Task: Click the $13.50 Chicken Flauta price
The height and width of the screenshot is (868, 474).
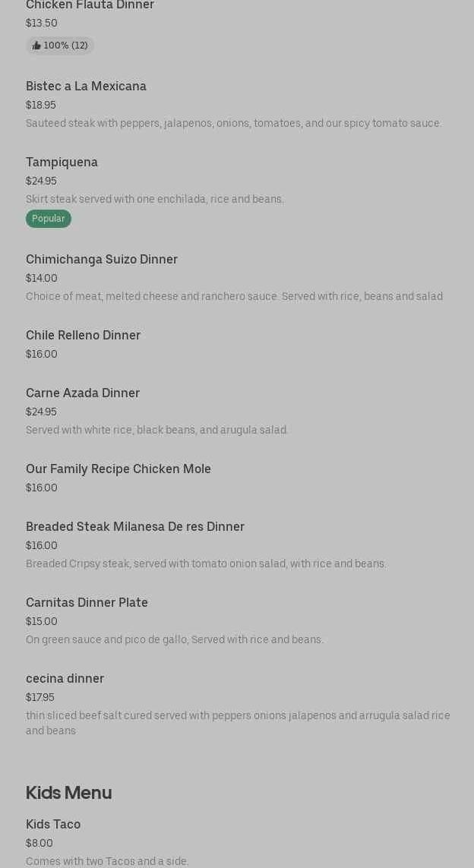Action: pos(42,23)
